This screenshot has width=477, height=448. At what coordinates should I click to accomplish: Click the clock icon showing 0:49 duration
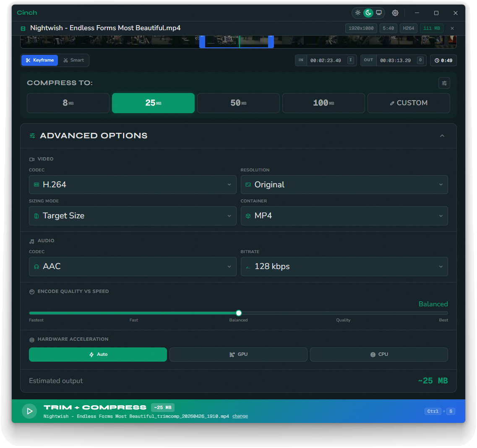pyautogui.click(x=443, y=60)
